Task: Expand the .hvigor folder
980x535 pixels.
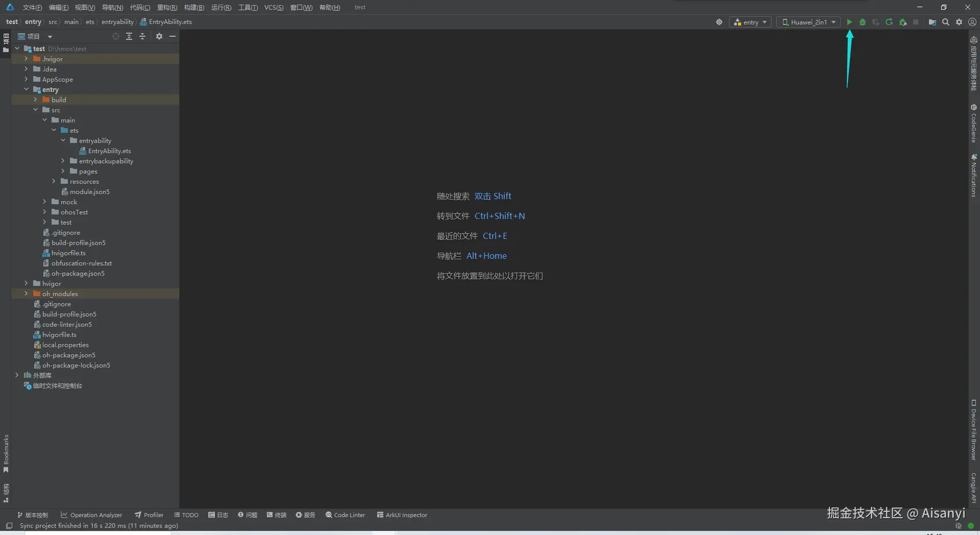Action: pos(27,59)
